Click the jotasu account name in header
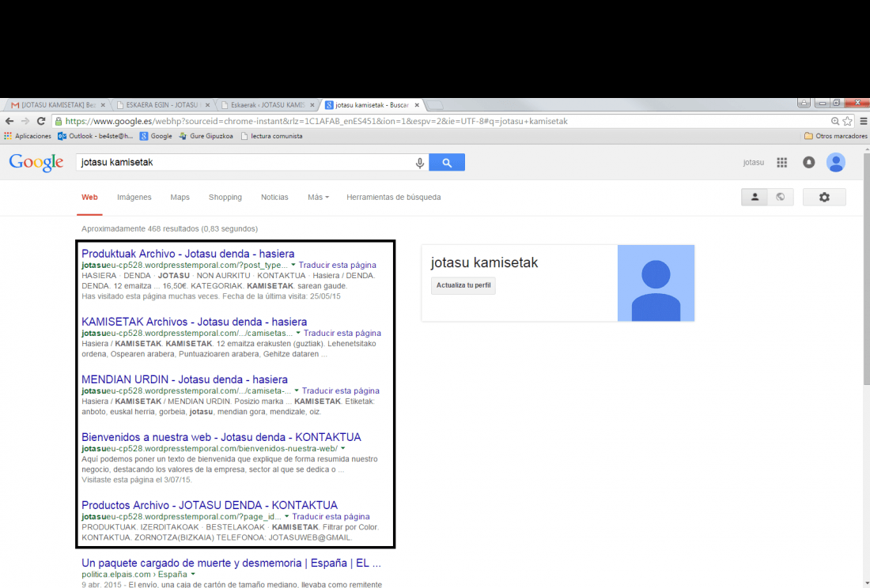Screen dimensions: 870x588 (754, 162)
